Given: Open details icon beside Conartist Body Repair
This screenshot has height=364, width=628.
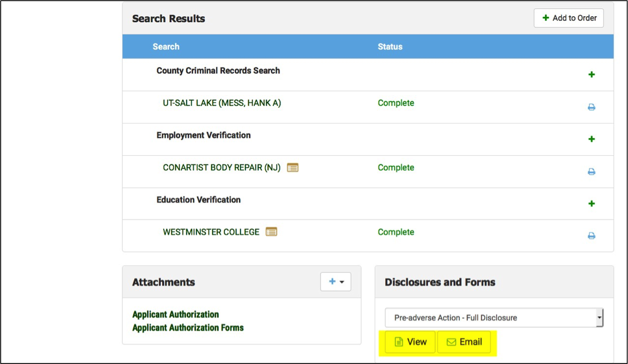Looking at the screenshot, I should tap(293, 168).
